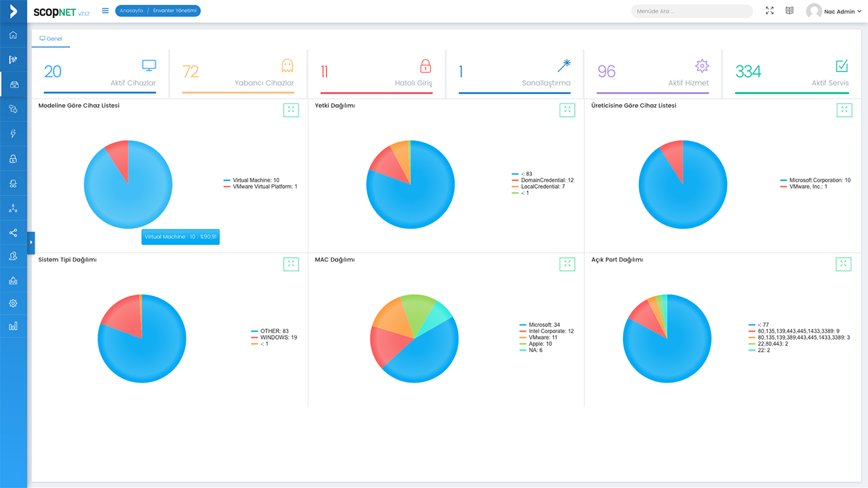This screenshot has width=868, height=488.
Task: Toggle Apple: 10 legend entry
Action: 535,344
